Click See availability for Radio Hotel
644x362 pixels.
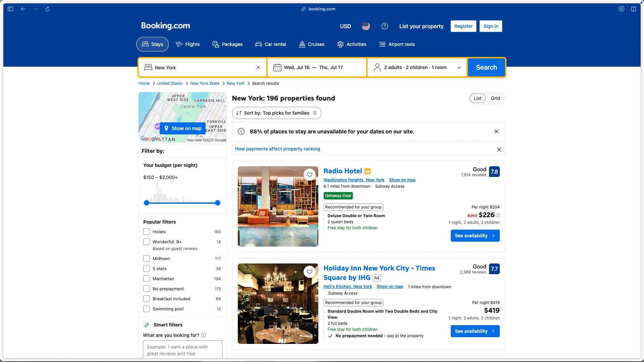point(475,236)
